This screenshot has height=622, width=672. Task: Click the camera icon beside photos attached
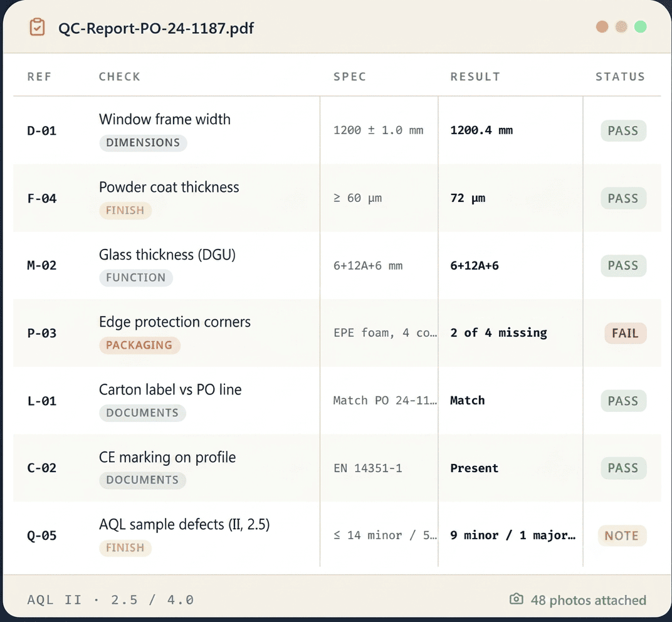[x=516, y=599]
